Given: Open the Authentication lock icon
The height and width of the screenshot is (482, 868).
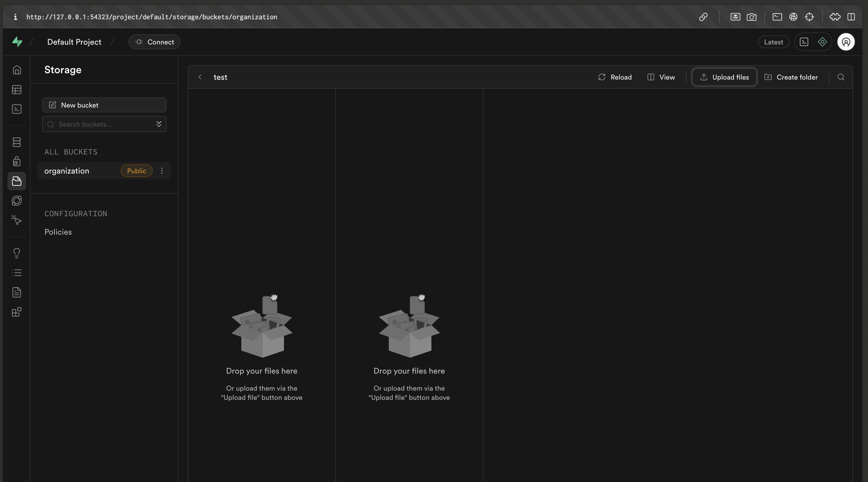Looking at the screenshot, I should pos(16,161).
